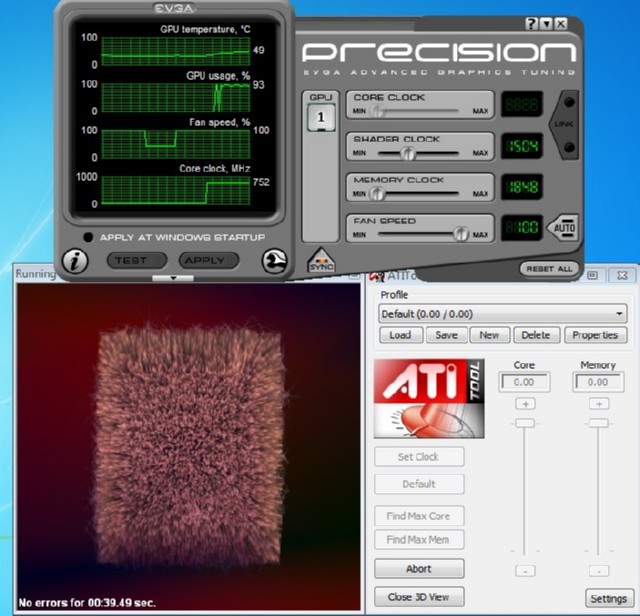Click the Abort button
Screen dimensions: 640x616
419,569
